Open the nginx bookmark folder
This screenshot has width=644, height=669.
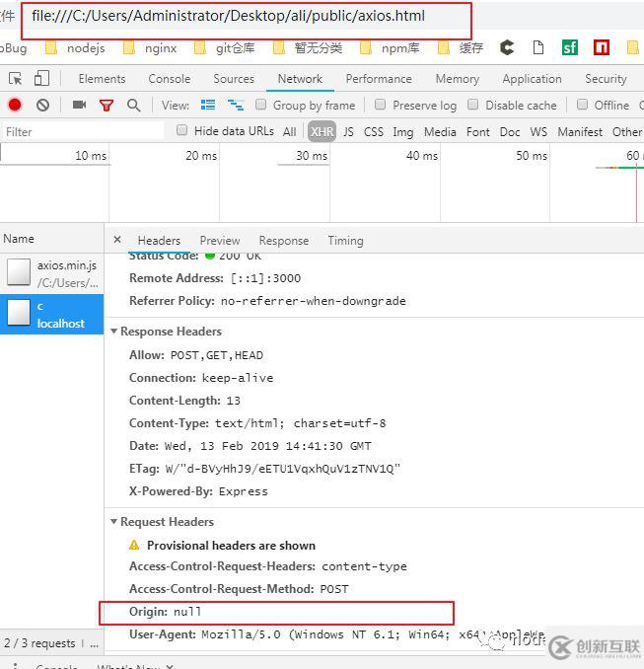(150, 48)
